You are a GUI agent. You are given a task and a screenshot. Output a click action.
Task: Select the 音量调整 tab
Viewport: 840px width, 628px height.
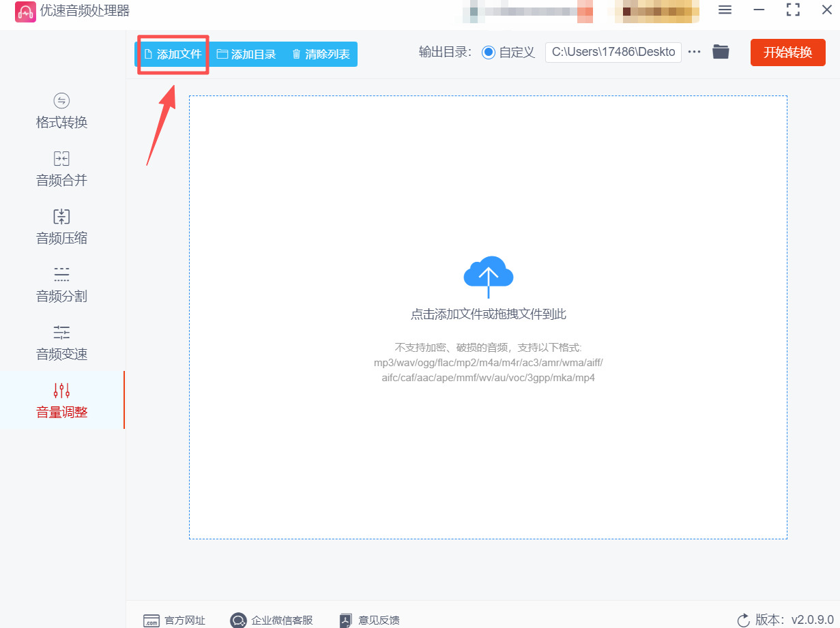(62, 400)
